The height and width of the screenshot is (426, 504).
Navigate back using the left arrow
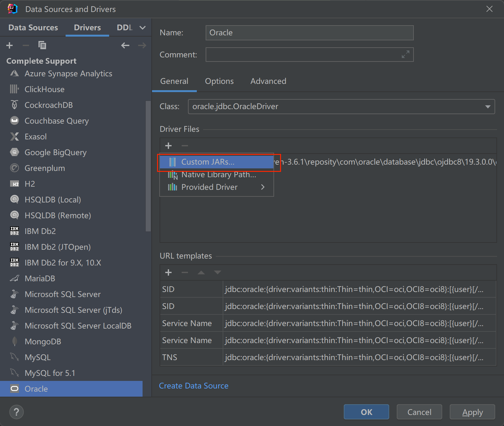coord(125,45)
